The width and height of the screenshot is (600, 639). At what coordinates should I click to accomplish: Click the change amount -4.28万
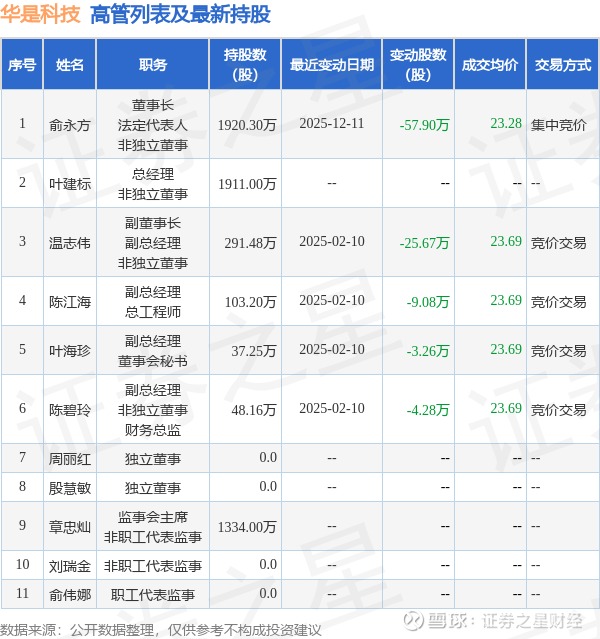[x=428, y=410]
